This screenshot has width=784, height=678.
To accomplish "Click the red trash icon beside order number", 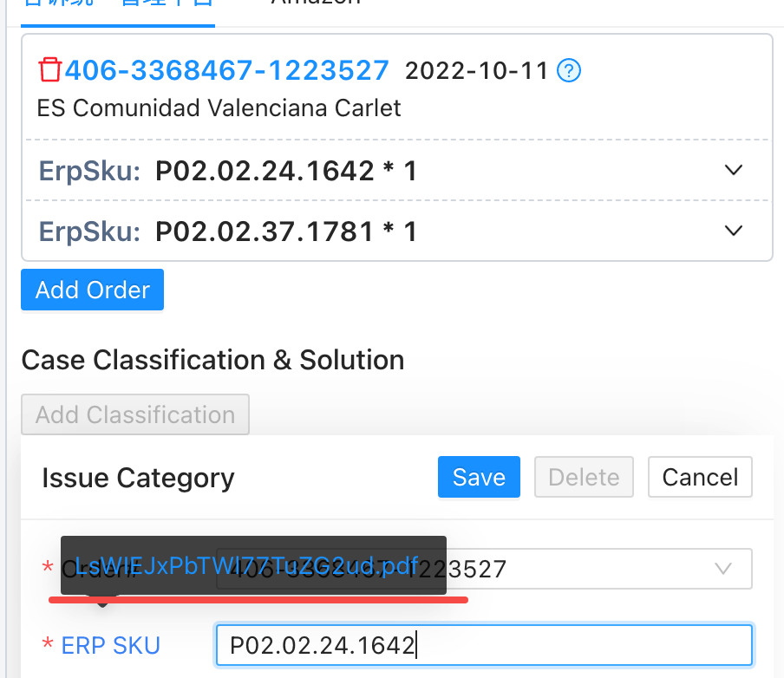I will 50,69.
